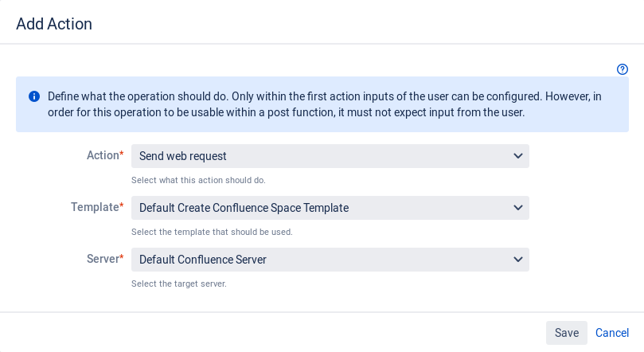
Task: Expand the Action dropdown chevron arrow
Action: pos(518,156)
